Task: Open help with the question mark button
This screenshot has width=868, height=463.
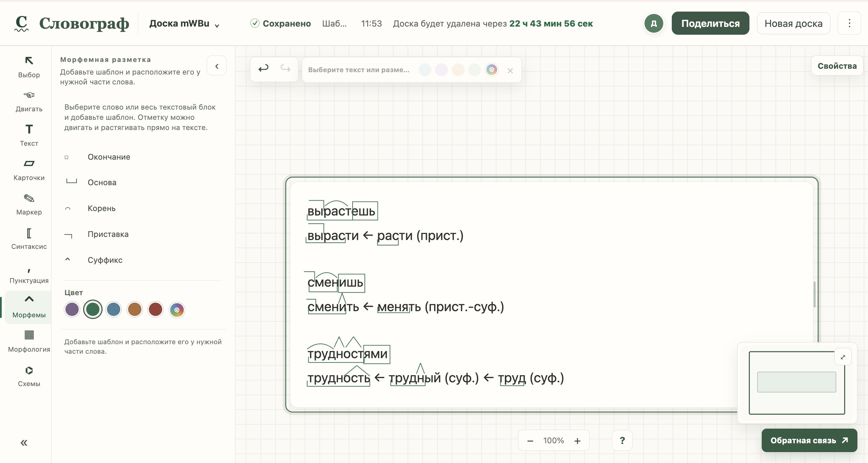Action: (622, 441)
